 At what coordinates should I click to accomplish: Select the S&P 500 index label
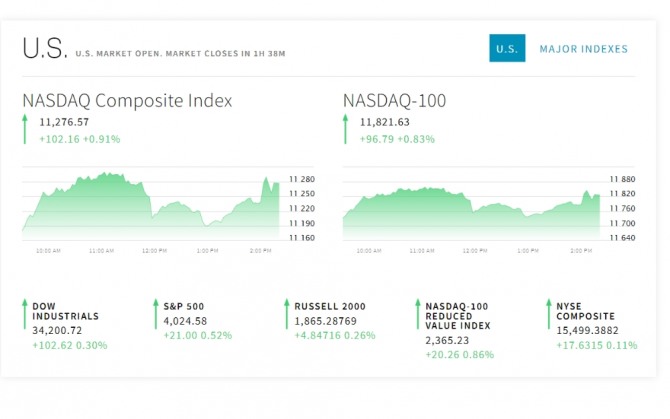(184, 306)
